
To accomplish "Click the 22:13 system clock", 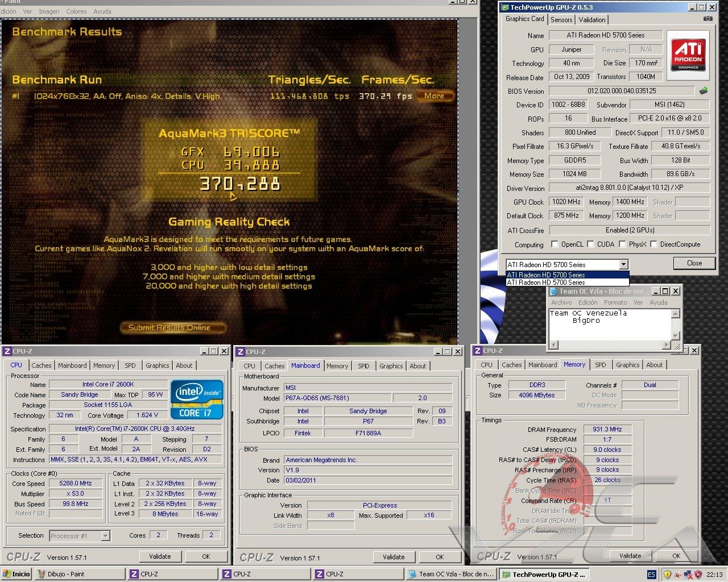I will 715,575.
